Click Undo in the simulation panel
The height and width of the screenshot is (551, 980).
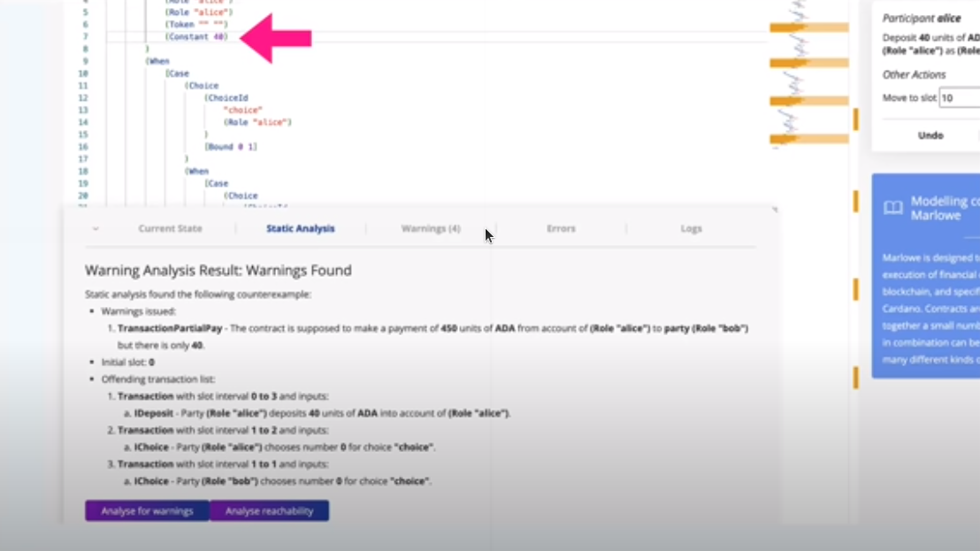[930, 135]
